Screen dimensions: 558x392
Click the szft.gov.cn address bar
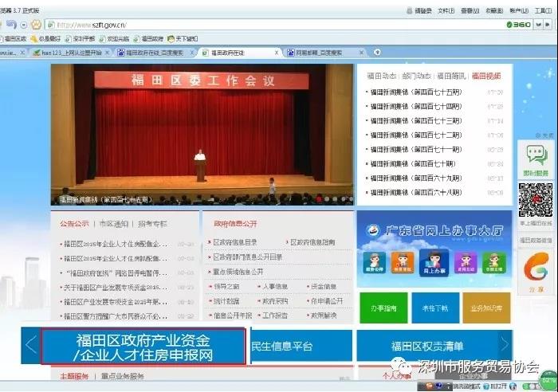[274, 25]
